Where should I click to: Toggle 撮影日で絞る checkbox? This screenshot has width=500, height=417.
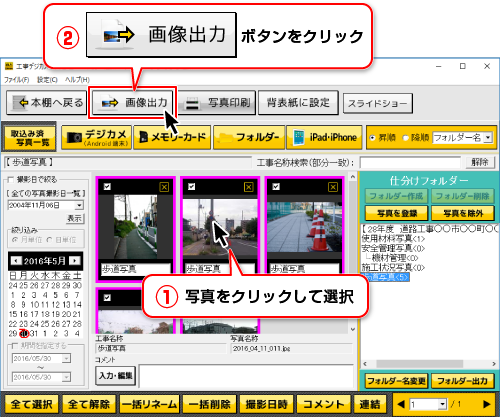point(10,180)
